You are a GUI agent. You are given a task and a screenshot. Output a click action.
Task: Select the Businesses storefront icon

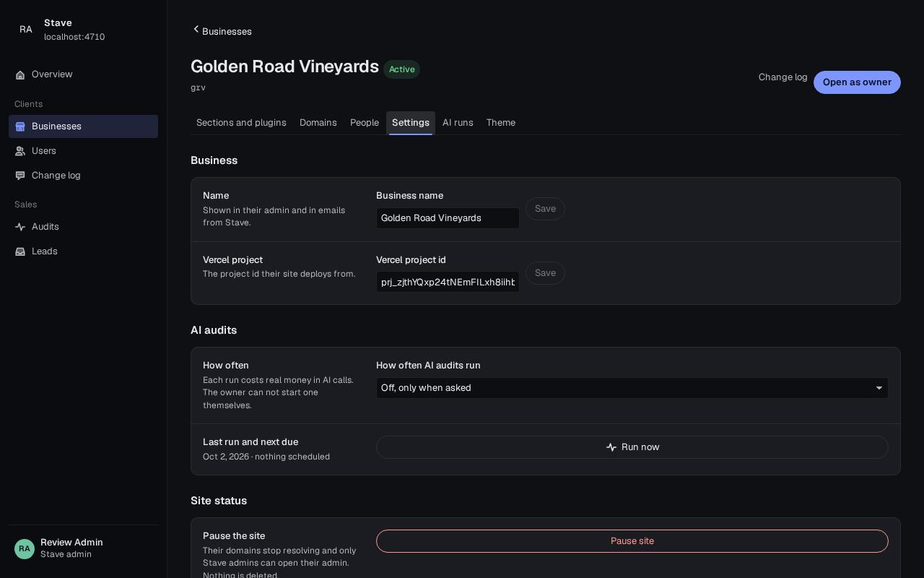pos(20,126)
